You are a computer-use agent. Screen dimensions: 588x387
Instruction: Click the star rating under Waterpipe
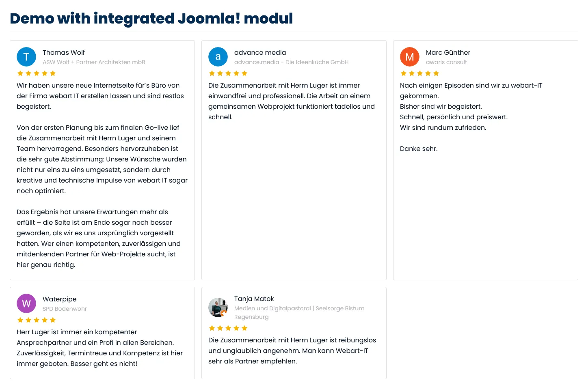pos(37,320)
